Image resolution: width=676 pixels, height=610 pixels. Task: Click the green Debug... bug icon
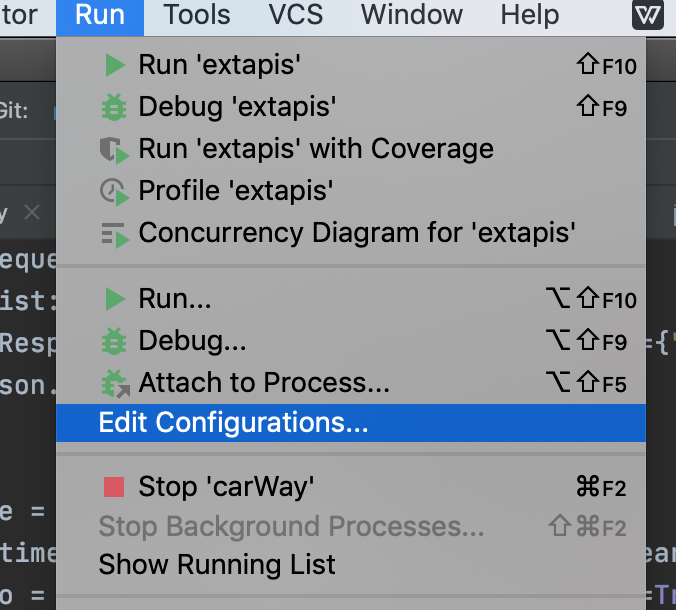click(115, 341)
